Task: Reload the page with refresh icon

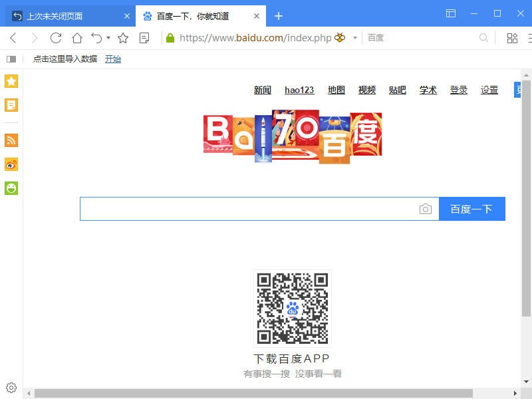Action: [56, 38]
